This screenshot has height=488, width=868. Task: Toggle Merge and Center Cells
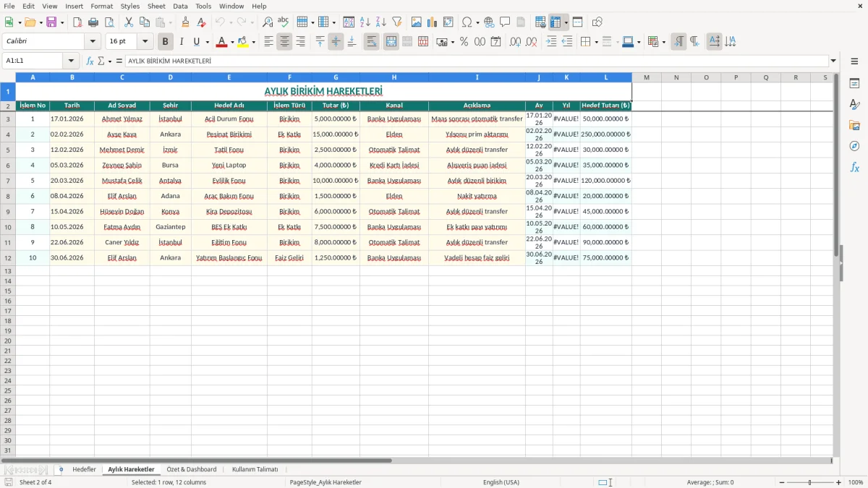point(391,42)
